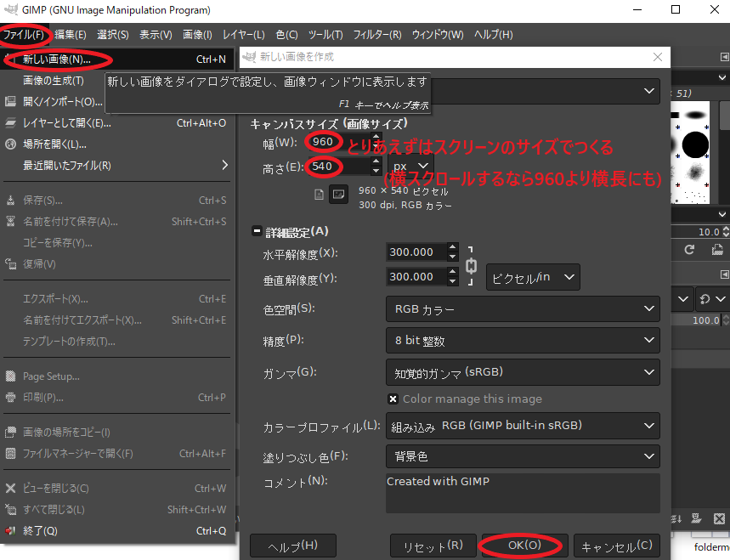Open the 画像(I) menu
Viewport: 730px width, 560px height.
[197, 35]
